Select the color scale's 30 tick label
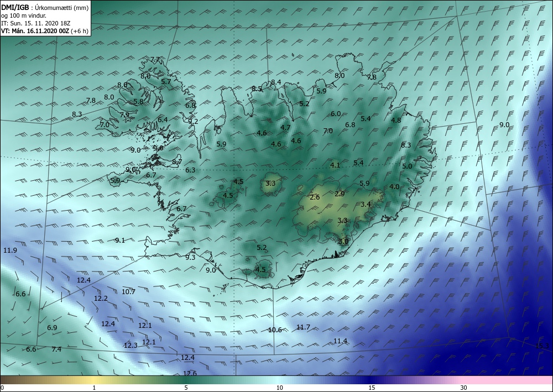The width and height of the screenshot is (553, 392). (x=463, y=388)
